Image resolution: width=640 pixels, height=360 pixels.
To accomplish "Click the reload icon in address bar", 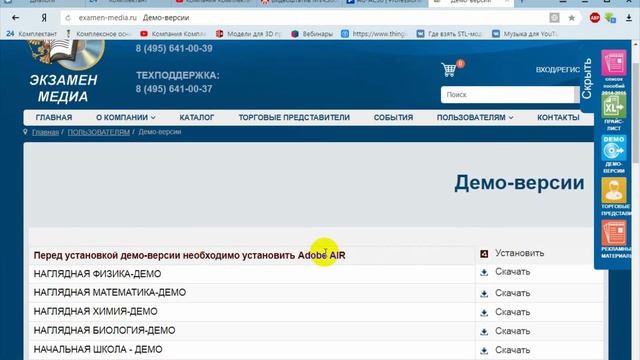I will [68, 18].
